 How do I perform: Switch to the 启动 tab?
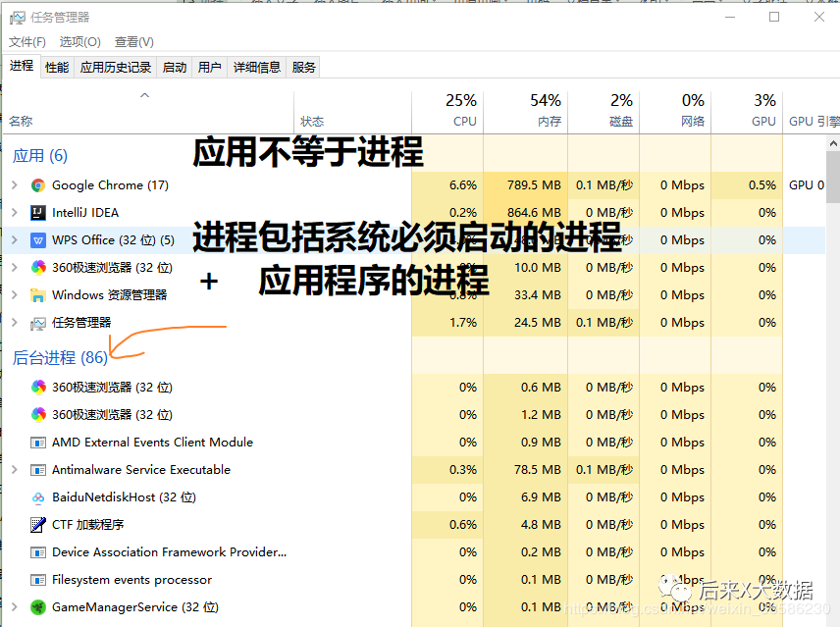coord(174,68)
